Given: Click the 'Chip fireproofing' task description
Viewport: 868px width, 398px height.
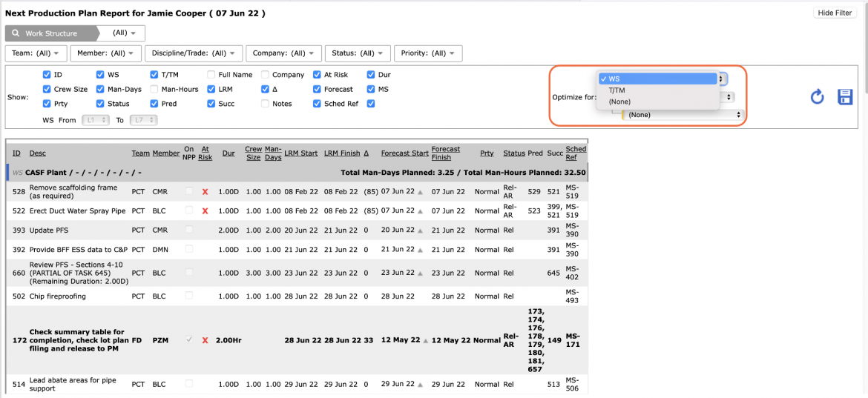Looking at the screenshot, I should pyautogui.click(x=58, y=296).
